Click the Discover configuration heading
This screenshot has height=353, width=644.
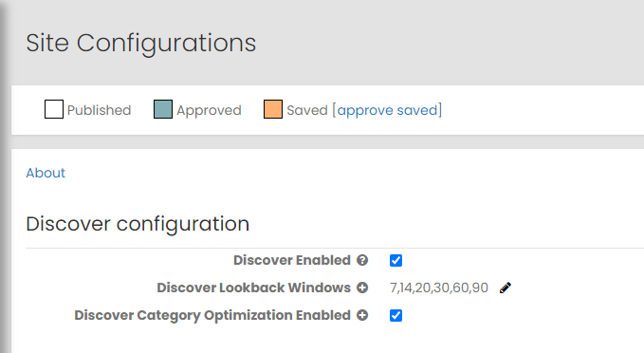tap(138, 224)
